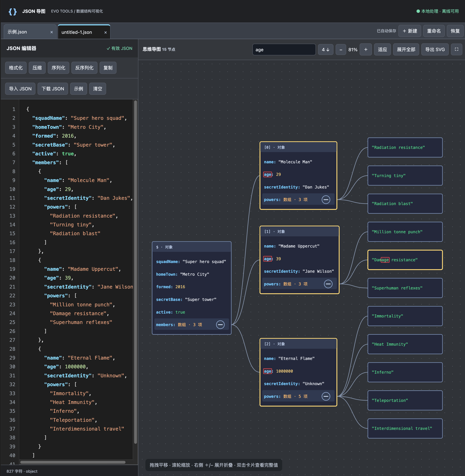Collapse powers array of Molecule Man

pos(326,200)
